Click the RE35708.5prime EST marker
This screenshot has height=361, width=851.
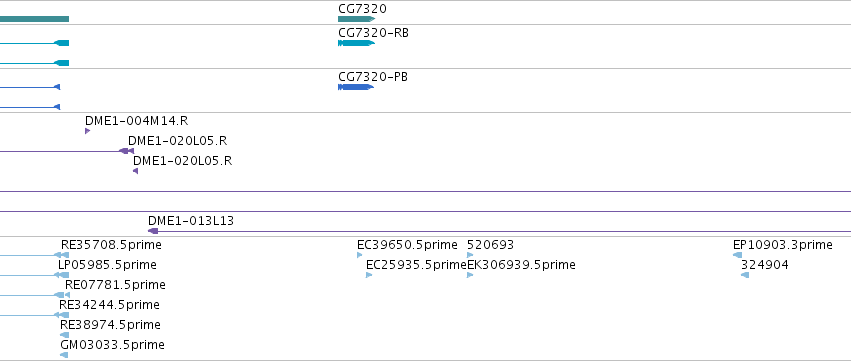coord(62,255)
